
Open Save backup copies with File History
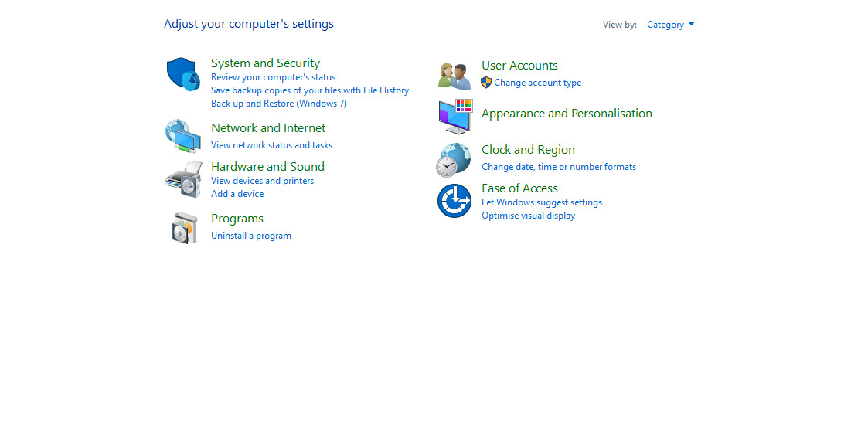pyautogui.click(x=310, y=90)
